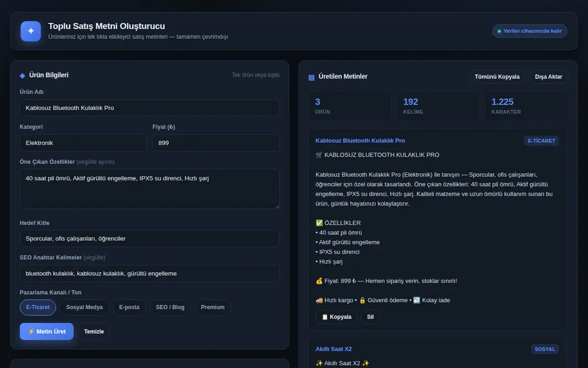Click the green dot in the privacy badge

[499, 31]
